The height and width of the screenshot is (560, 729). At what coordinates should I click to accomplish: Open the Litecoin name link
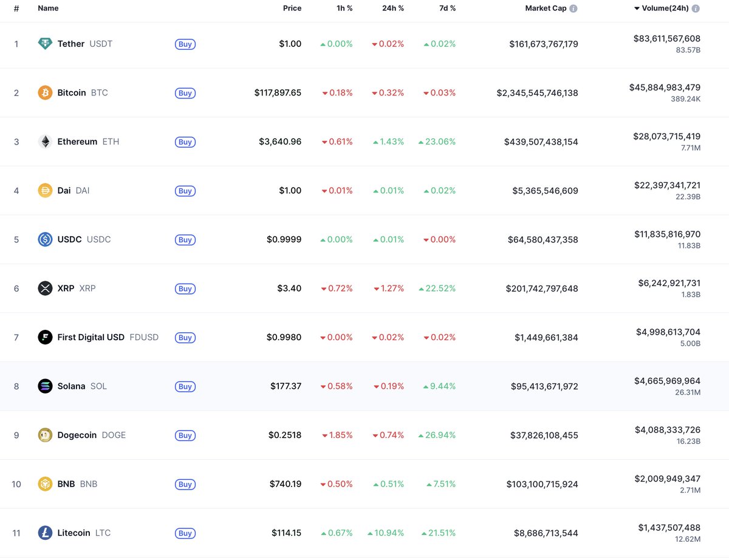74,533
